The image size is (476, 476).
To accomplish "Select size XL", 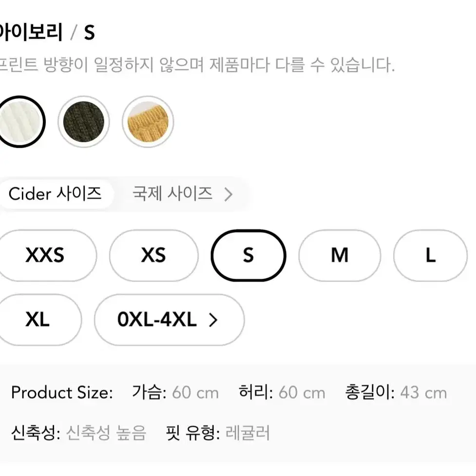I will [x=38, y=320].
